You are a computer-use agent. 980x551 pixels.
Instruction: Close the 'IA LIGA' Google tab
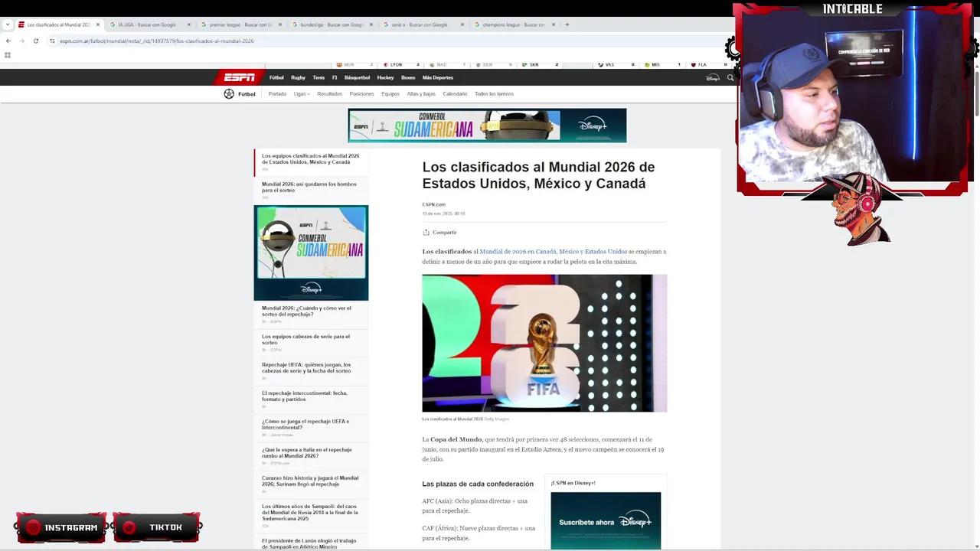[x=190, y=24]
